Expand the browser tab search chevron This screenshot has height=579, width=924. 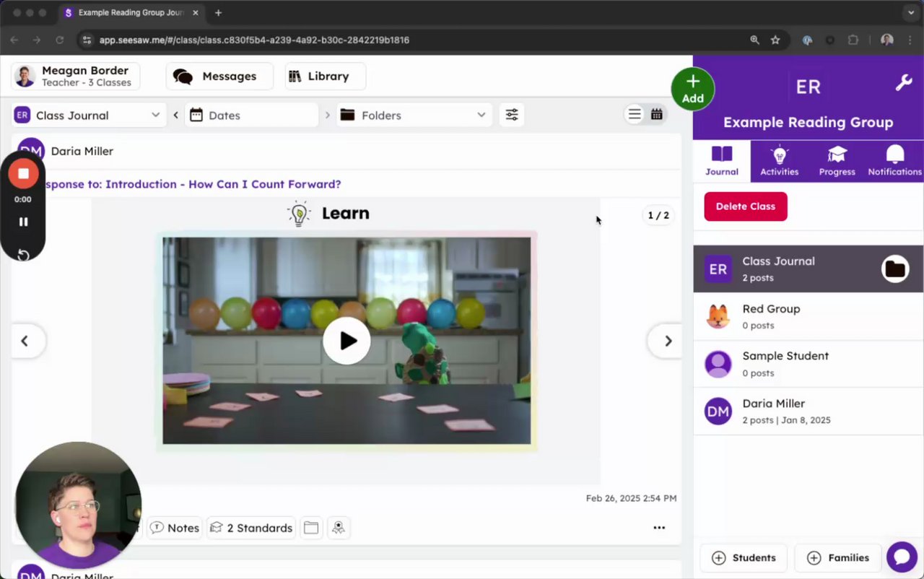click(910, 13)
